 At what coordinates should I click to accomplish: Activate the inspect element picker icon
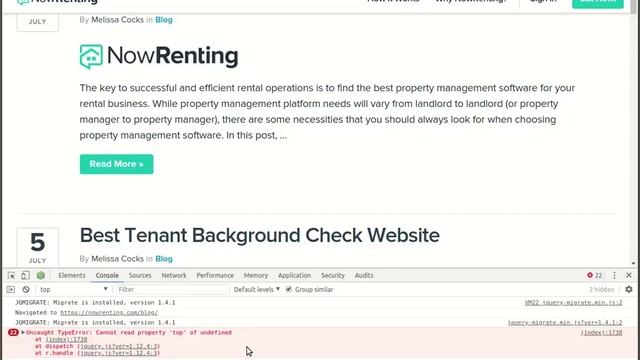pos(11,276)
